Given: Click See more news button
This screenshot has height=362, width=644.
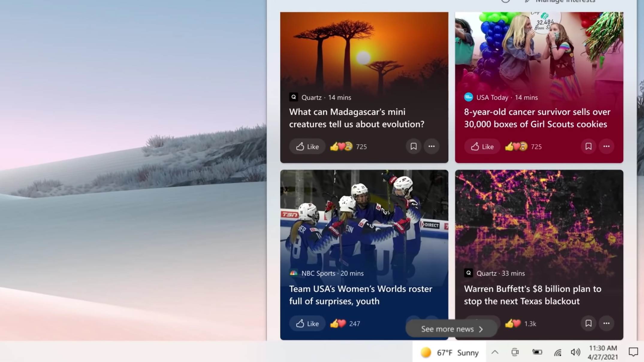Looking at the screenshot, I should pyautogui.click(x=452, y=329).
